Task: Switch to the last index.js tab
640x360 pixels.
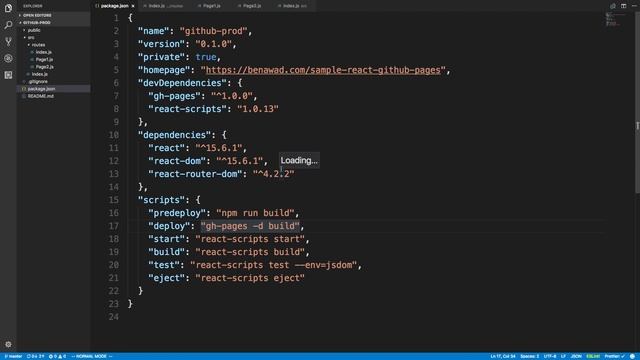Action: point(294,6)
